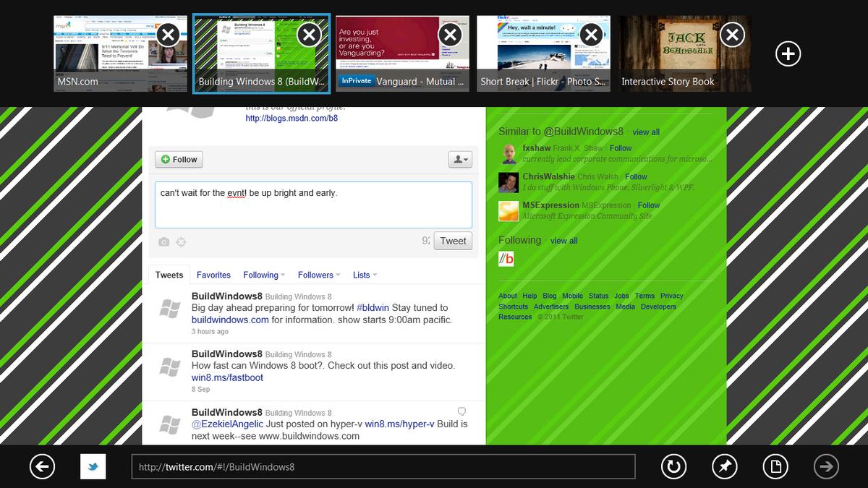Screen dimensions: 868x488
Task: Open the Help footer link
Action: pos(529,296)
